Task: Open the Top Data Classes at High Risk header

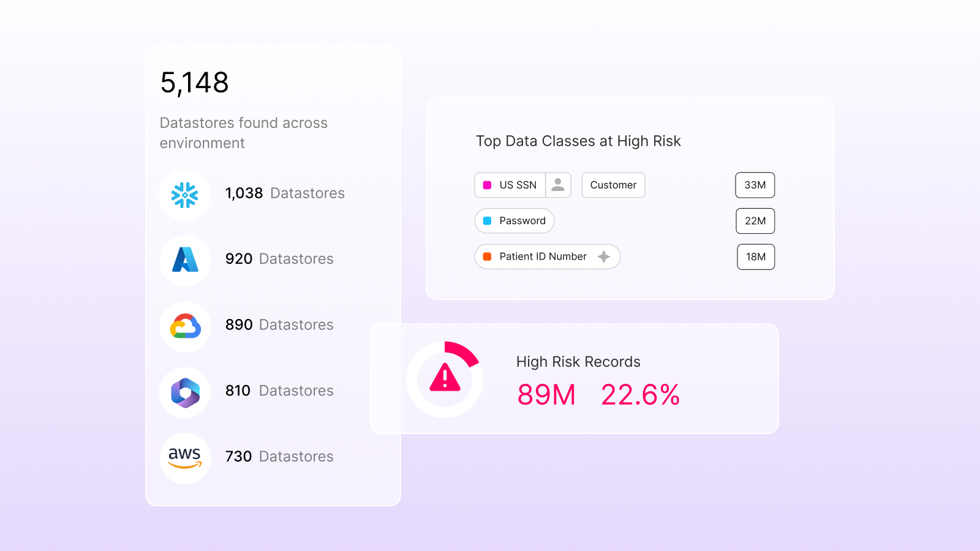Action: point(578,141)
